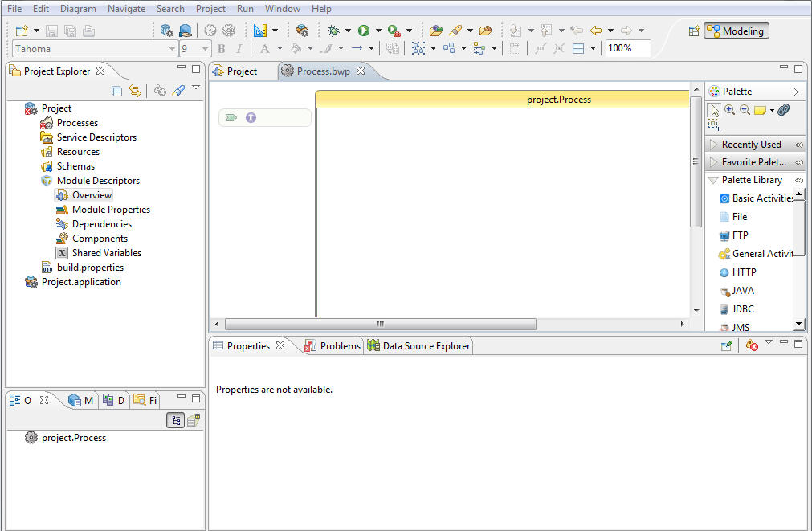Select the marquee selection tool in Palette
Image resolution: width=812 pixels, height=531 pixels.
tap(714, 125)
